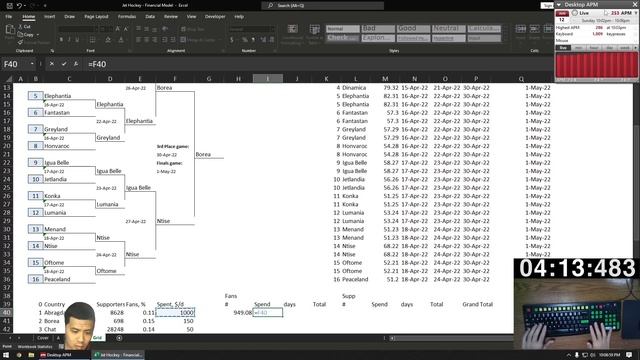The height and width of the screenshot is (360, 640).
Task: Apply the Font Color letter A
Action: point(121,40)
